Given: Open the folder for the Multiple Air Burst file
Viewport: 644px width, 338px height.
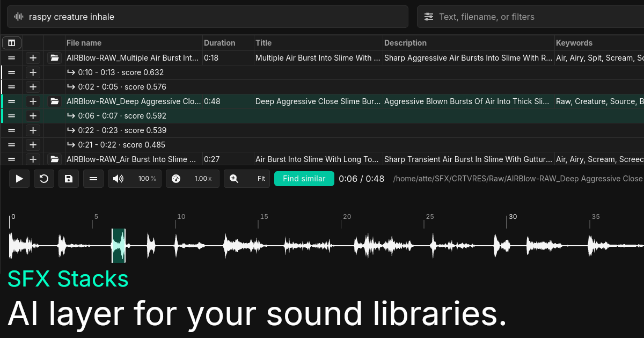Looking at the screenshot, I should 54,58.
